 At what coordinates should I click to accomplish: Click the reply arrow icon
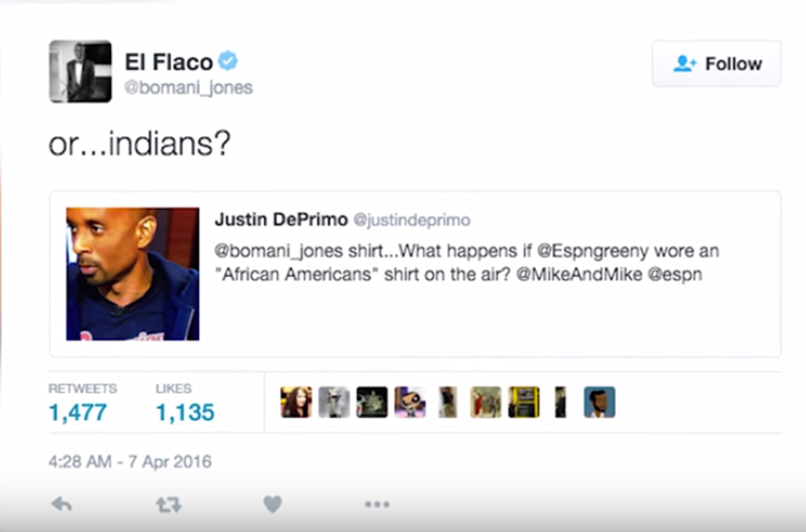click(62, 504)
